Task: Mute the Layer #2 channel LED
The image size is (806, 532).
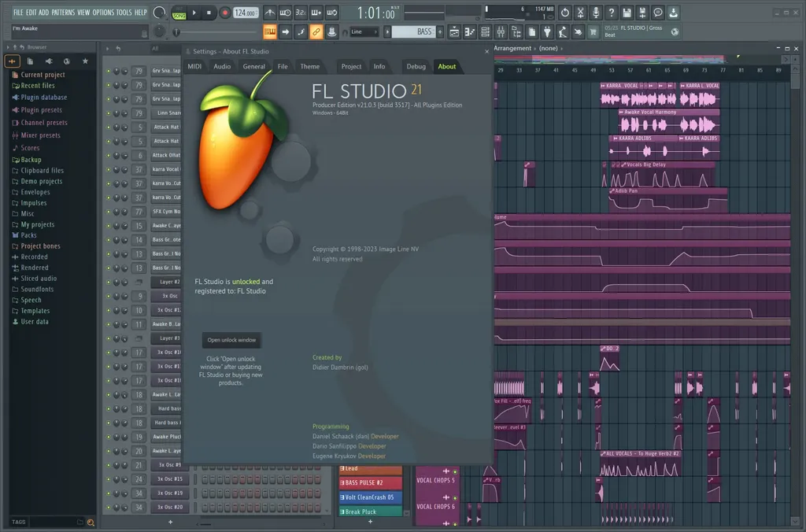Action: (109, 283)
